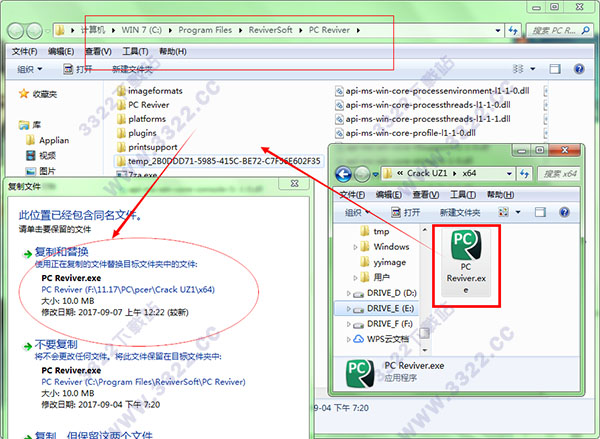
Task: Open 文件(F) menu in x64 window
Action: 352,195
